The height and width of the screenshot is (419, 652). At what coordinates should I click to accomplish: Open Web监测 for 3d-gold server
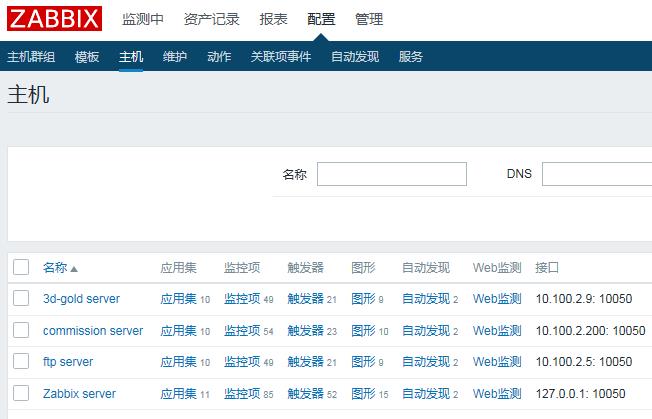click(x=497, y=299)
